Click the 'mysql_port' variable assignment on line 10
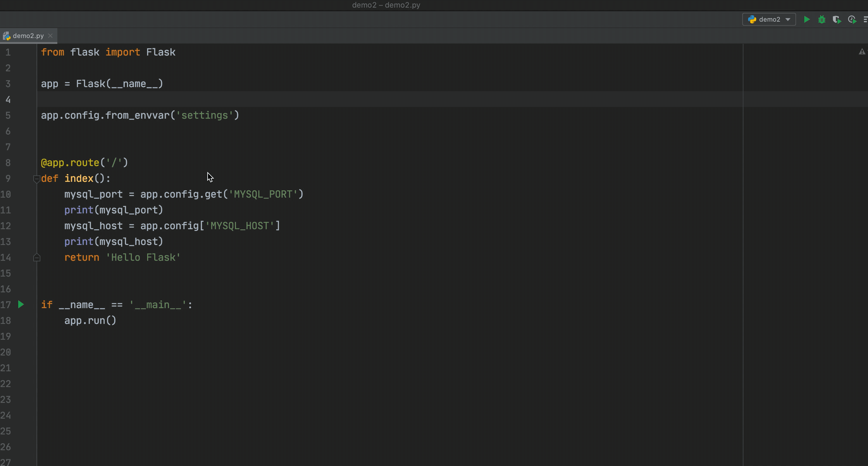 click(93, 194)
